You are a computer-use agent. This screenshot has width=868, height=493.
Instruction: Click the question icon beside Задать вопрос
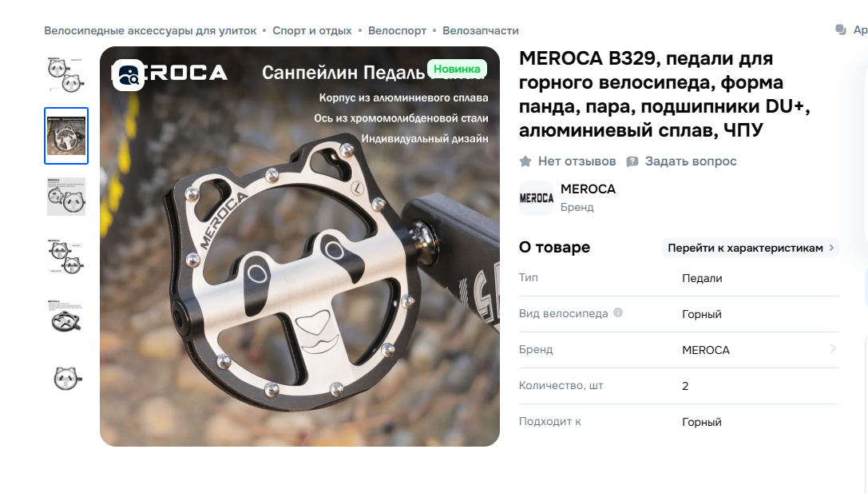632,161
